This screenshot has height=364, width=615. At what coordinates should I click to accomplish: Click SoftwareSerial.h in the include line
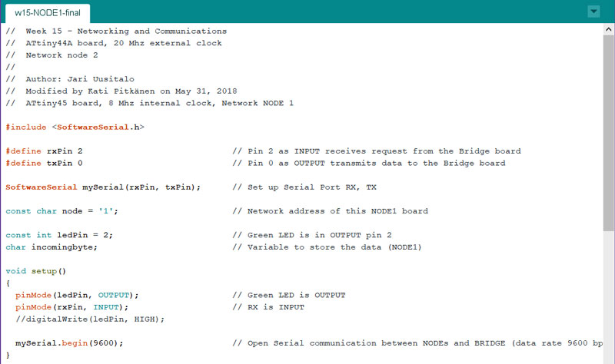click(98, 127)
